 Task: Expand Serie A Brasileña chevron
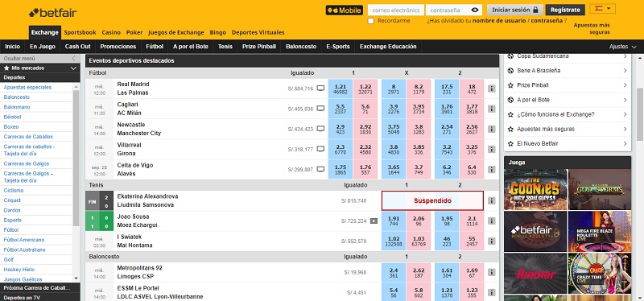(x=625, y=71)
